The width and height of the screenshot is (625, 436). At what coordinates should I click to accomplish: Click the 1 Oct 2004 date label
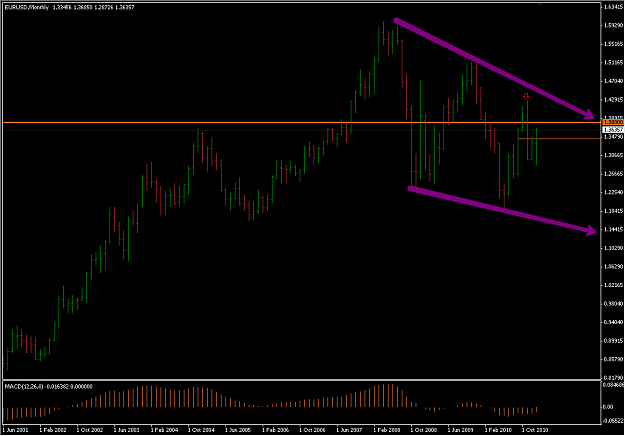pos(201,430)
